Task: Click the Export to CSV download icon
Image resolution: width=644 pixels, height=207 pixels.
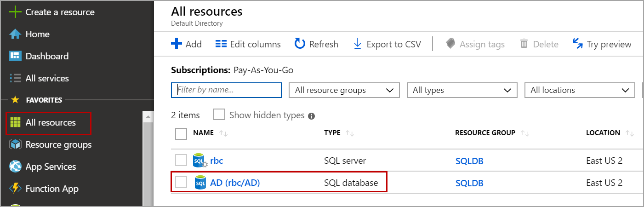Action: click(357, 44)
